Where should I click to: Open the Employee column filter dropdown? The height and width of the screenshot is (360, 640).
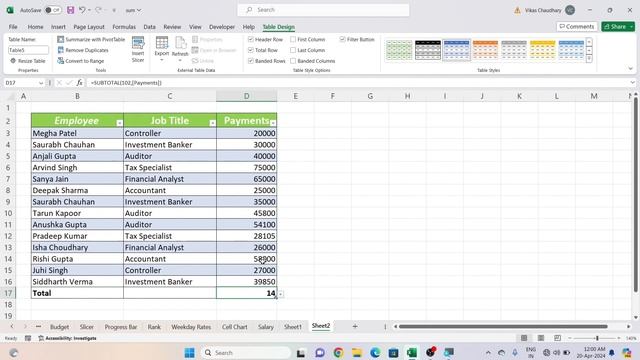[x=119, y=123]
